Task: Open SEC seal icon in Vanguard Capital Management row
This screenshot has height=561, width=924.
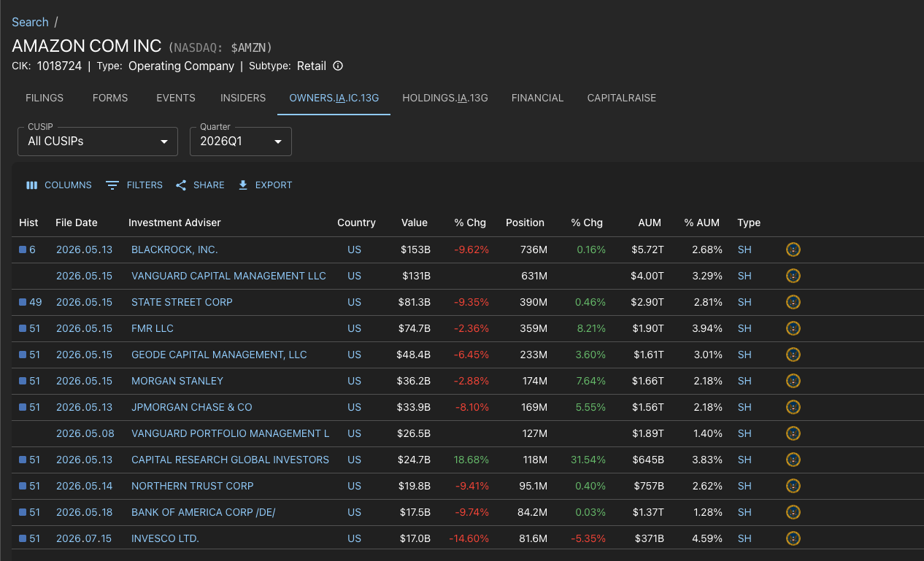Action: pyautogui.click(x=793, y=276)
